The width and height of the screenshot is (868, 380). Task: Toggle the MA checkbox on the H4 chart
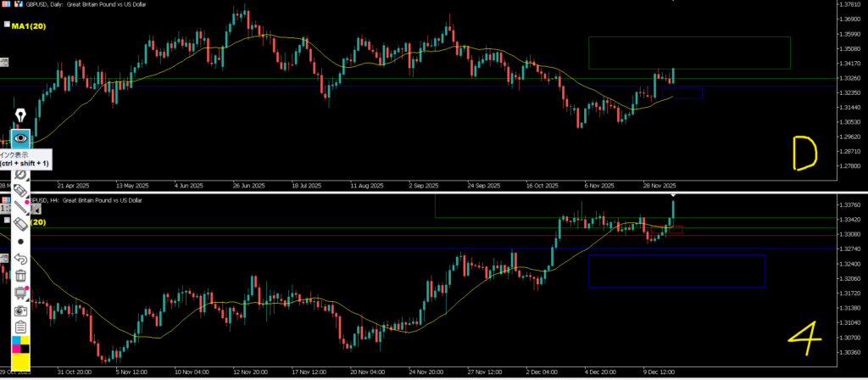[x=7, y=221]
